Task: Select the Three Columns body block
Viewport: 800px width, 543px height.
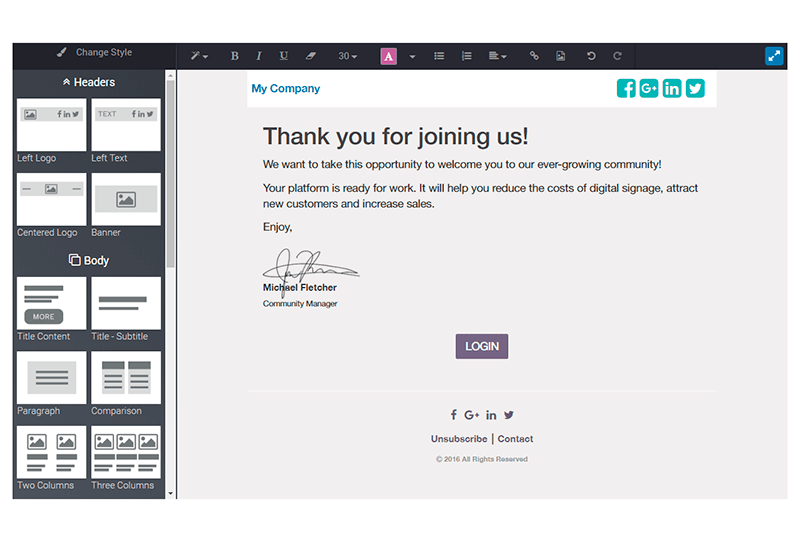Action: click(126, 452)
